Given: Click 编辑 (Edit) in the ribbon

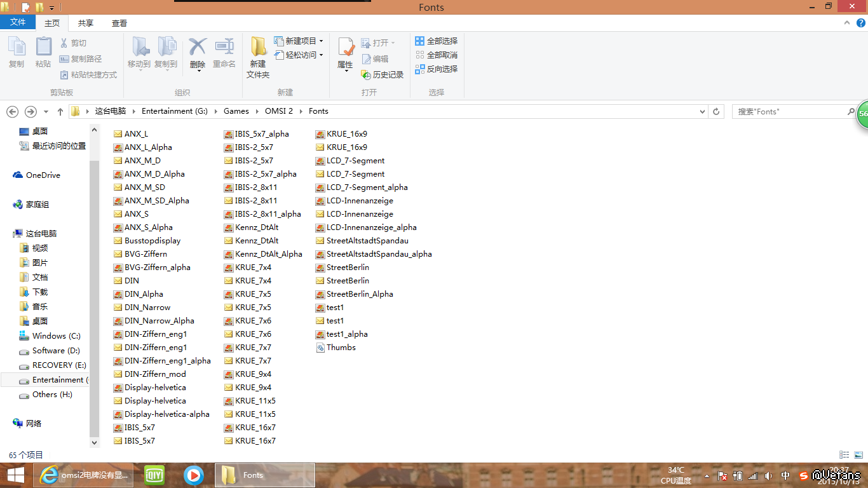Looking at the screenshot, I should pos(375,59).
